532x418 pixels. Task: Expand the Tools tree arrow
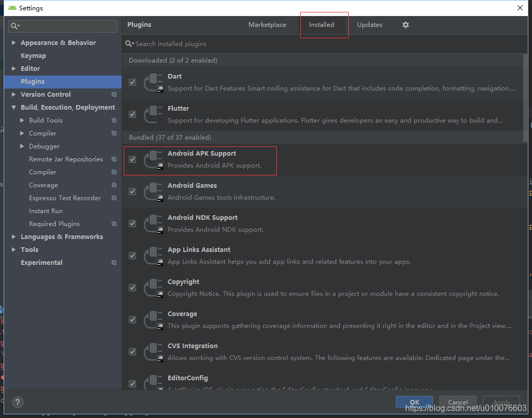[x=13, y=250]
